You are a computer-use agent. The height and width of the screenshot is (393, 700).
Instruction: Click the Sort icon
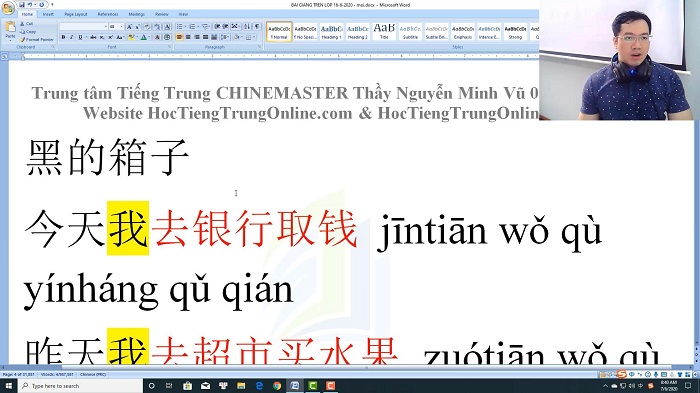pos(247,26)
